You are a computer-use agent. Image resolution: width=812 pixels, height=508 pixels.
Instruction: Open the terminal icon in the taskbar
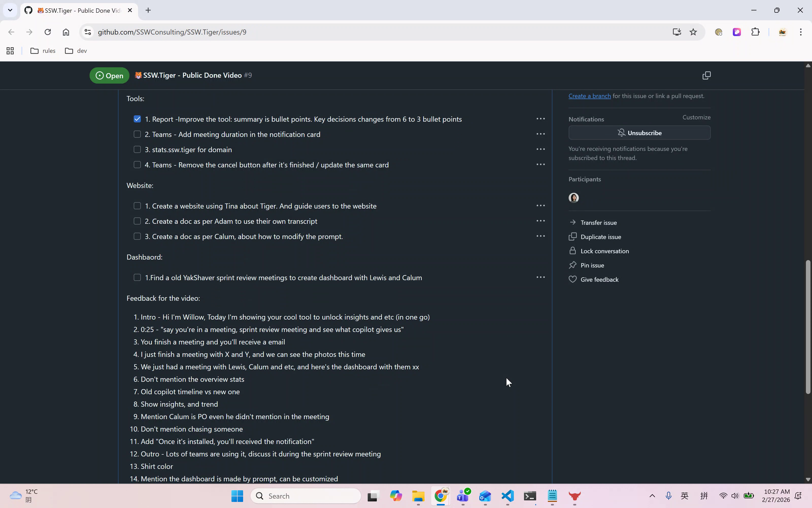(x=530, y=496)
